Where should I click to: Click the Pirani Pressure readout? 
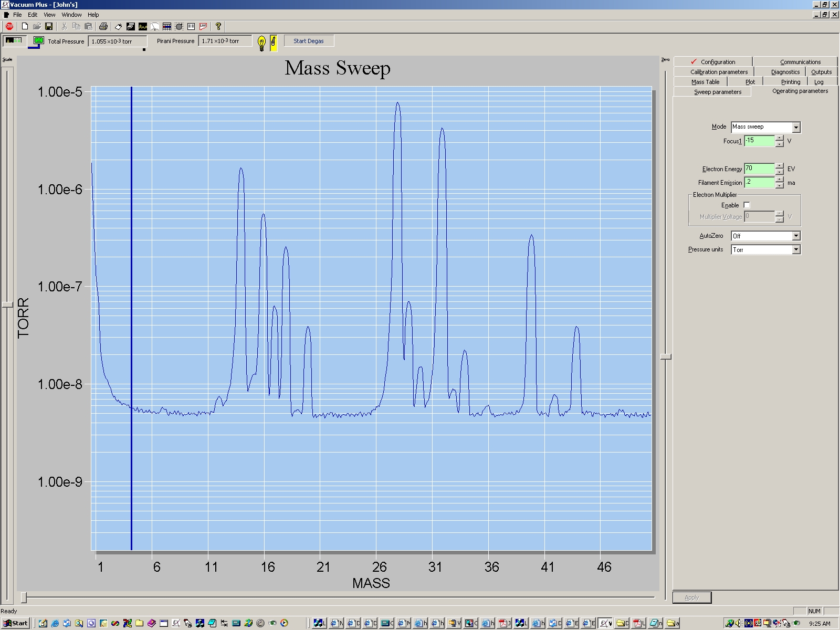pyautogui.click(x=225, y=41)
